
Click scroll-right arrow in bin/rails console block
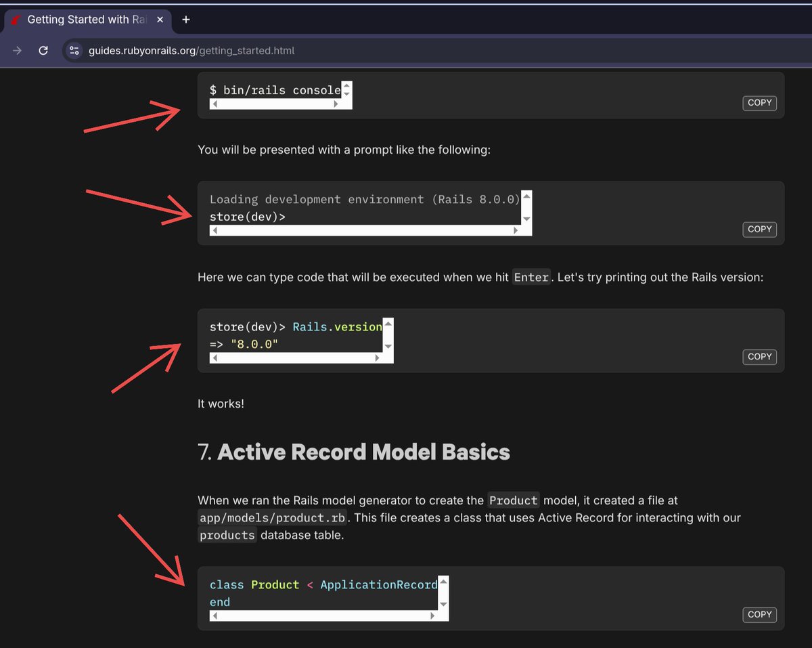(336, 104)
